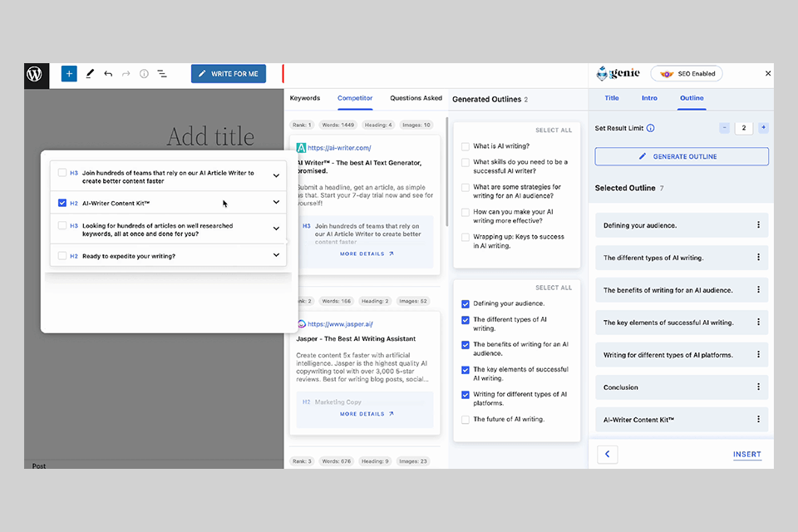
Task: Check the Wrapping up: Keys to success checkbox
Action: [465, 237]
